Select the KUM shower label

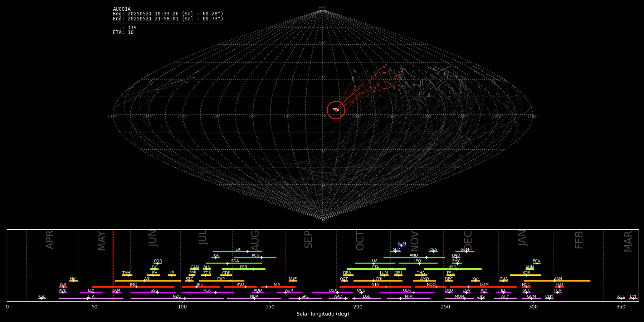402,244
